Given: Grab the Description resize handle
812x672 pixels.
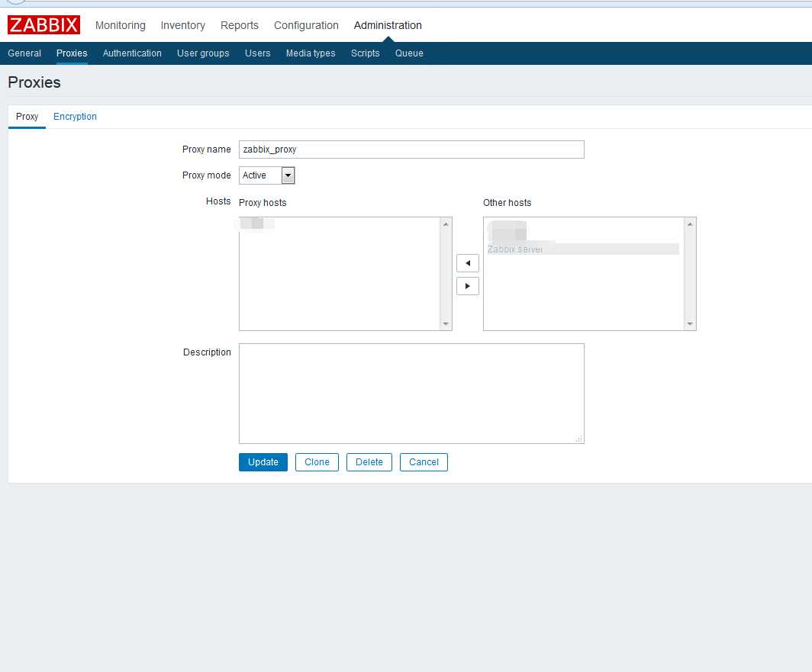Looking at the screenshot, I should tap(579, 439).
